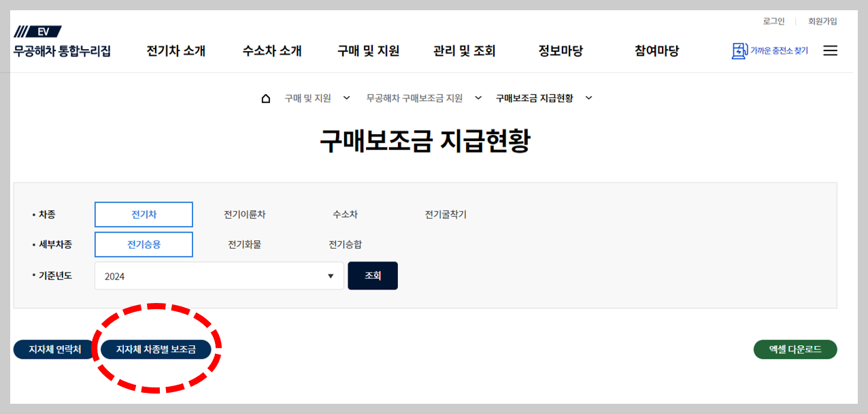
Task: Click the 엑셀 다운로드 download button
Action: pos(795,349)
